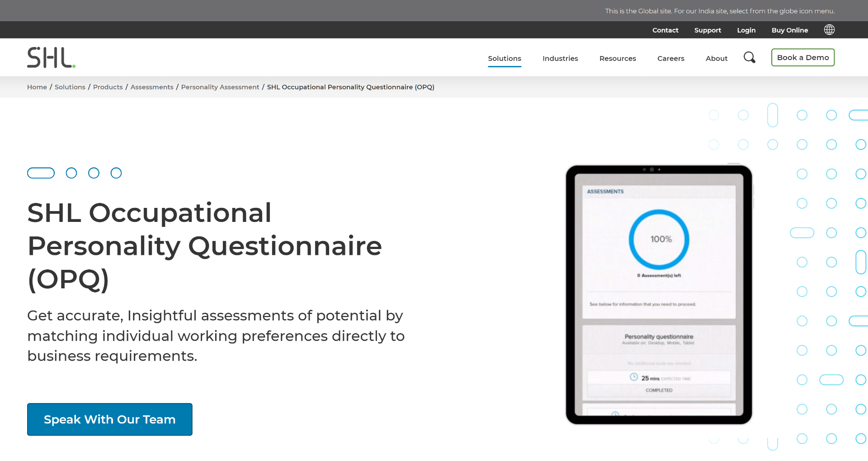The width and height of the screenshot is (868, 461).
Task: Go to the Contact page
Action: point(665,30)
